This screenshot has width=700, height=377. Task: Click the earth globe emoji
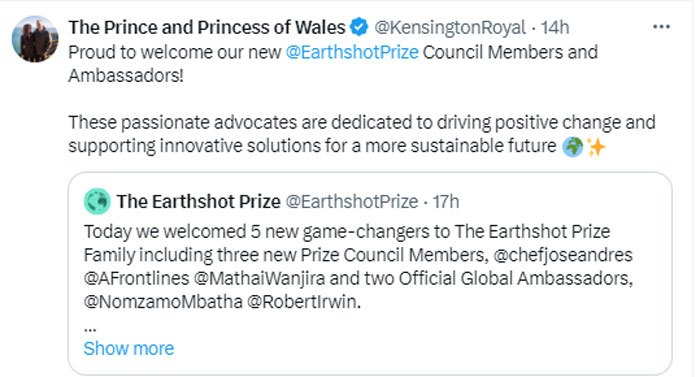(x=573, y=147)
